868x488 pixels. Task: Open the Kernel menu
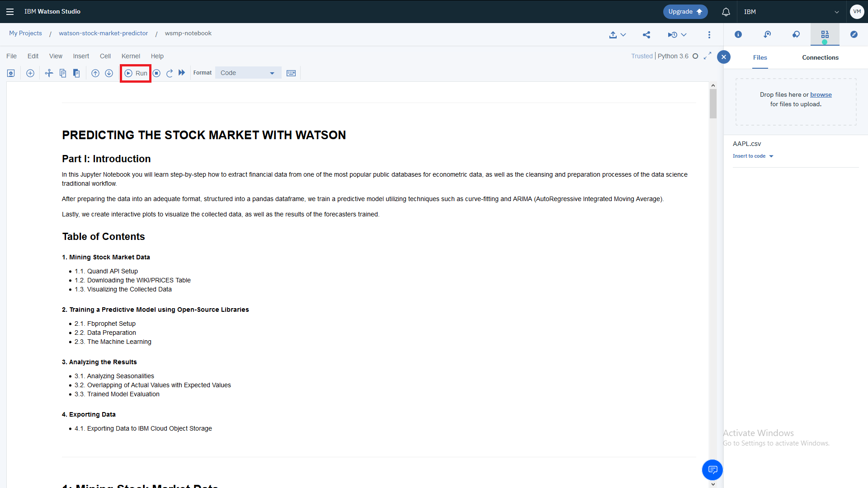click(131, 56)
